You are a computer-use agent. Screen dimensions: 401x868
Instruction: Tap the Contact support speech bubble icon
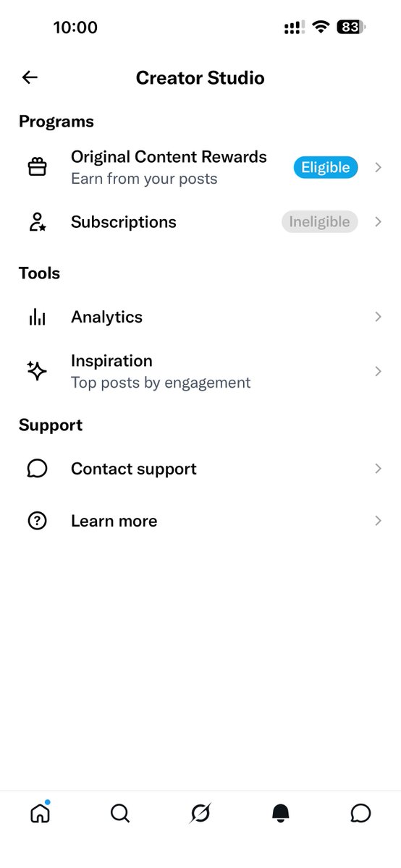[37, 469]
